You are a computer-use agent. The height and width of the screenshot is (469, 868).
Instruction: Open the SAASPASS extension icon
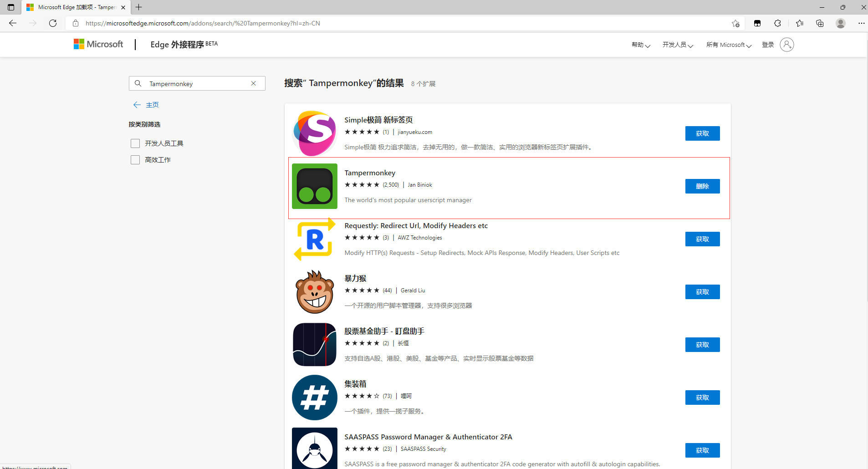[x=315, y=449]
